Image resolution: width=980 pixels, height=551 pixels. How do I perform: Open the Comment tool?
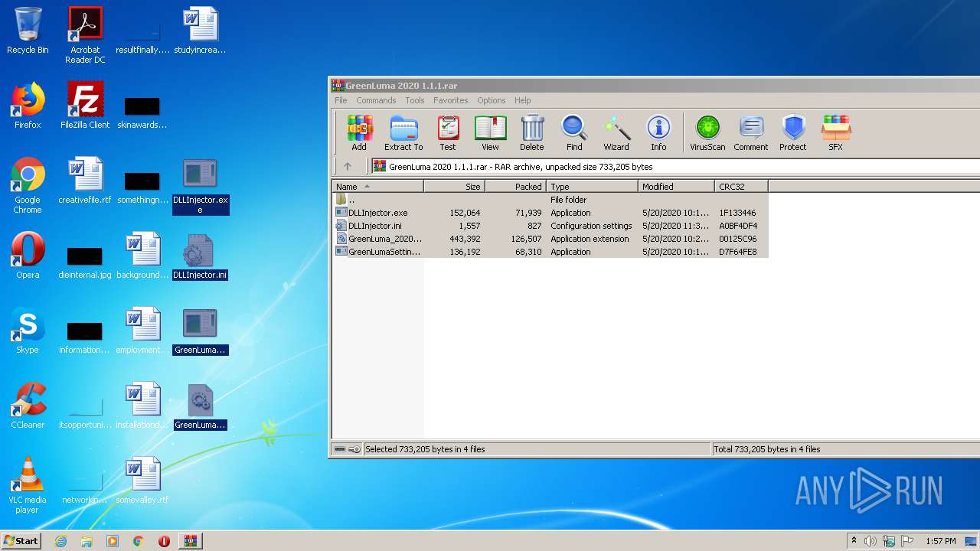(x=751, y=133)
